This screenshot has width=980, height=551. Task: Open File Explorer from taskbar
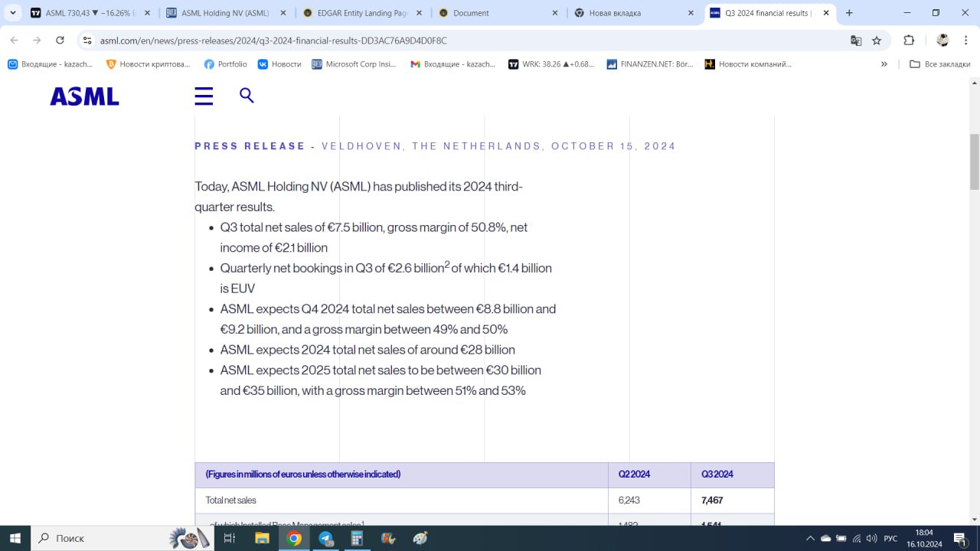[262, 539]
